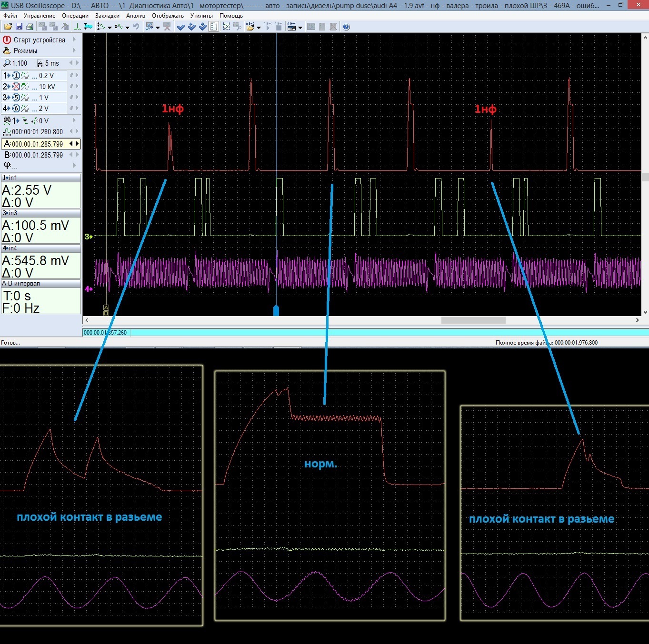This screenshot has height=644, width=649.
Task: Click the red power icon for device start
Action: [7, 40]
